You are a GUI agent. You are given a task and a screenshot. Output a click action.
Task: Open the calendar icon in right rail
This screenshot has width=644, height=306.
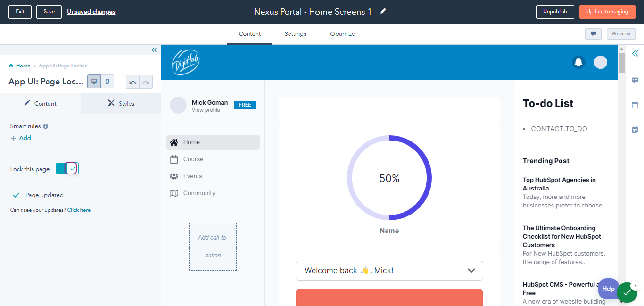635,130
